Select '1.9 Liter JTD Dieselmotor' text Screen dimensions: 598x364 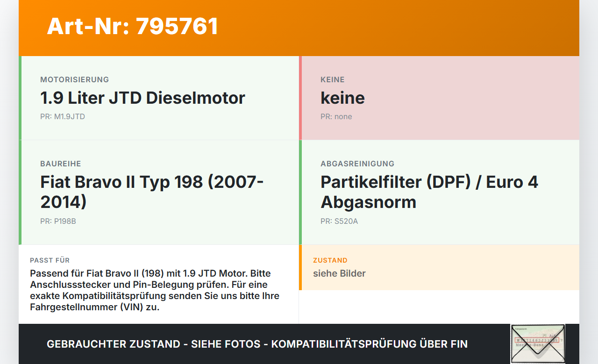tap(142, 98)
